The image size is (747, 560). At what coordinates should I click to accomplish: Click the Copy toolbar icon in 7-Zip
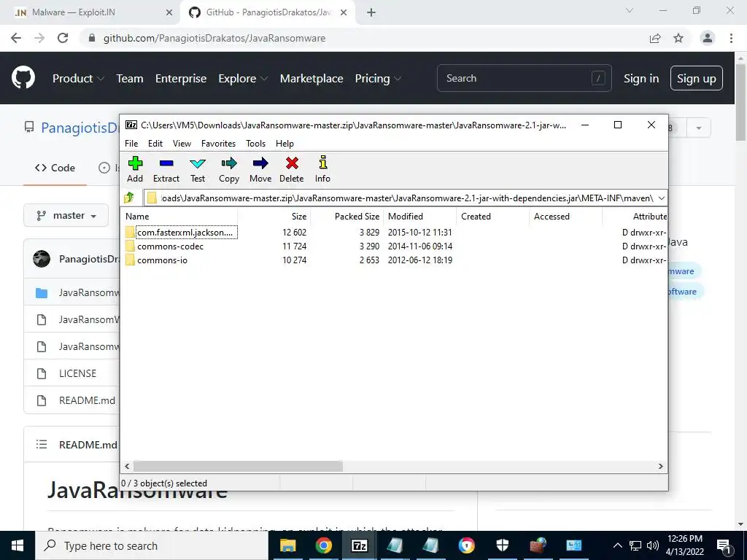coord(228,169)
